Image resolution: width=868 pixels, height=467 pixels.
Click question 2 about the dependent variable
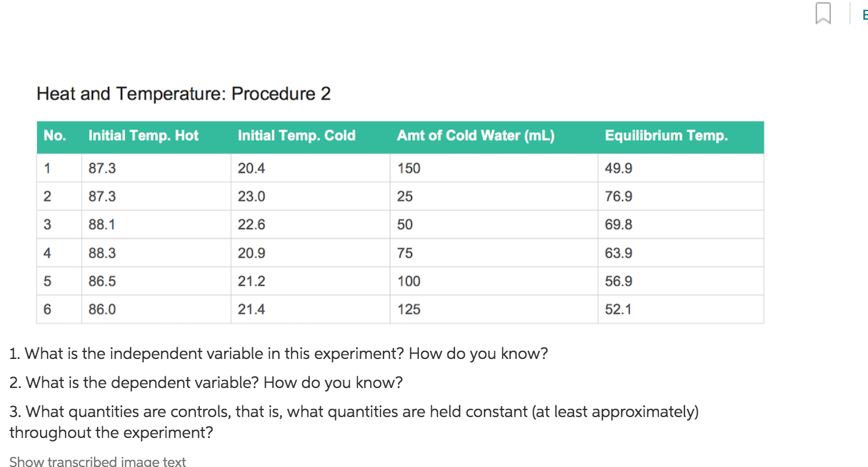pyautogui.click(x=206, y=382)
